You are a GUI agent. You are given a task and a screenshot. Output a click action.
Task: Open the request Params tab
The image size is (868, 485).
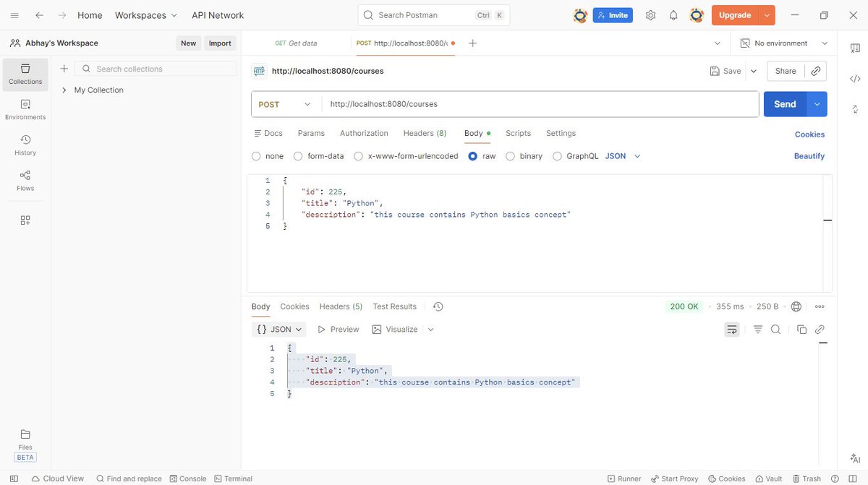[x=311, y=133]
